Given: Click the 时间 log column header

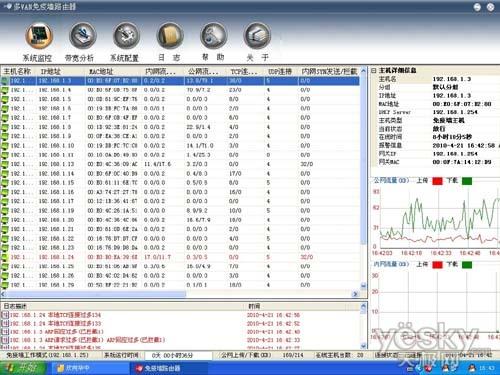Looking at the screenshot, I should tap(254, 306).
